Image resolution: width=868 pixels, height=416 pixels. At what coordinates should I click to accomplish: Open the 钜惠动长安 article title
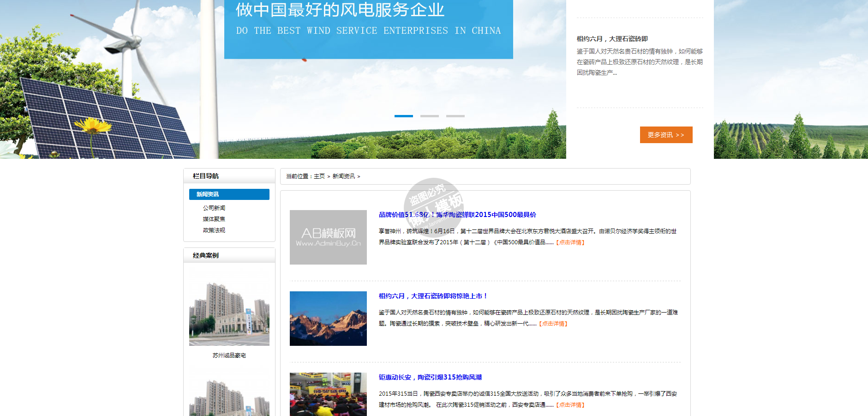coord(430,377)
